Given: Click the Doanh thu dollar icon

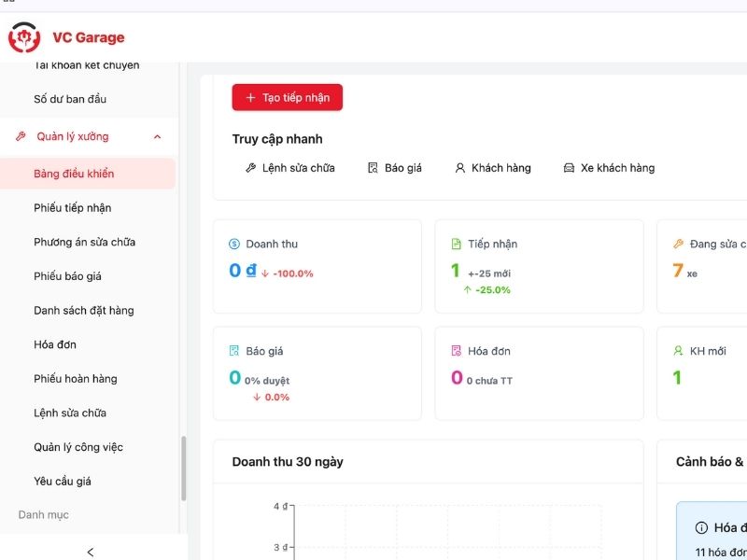Looking at the screenshot, I should (x=234, y=244).
